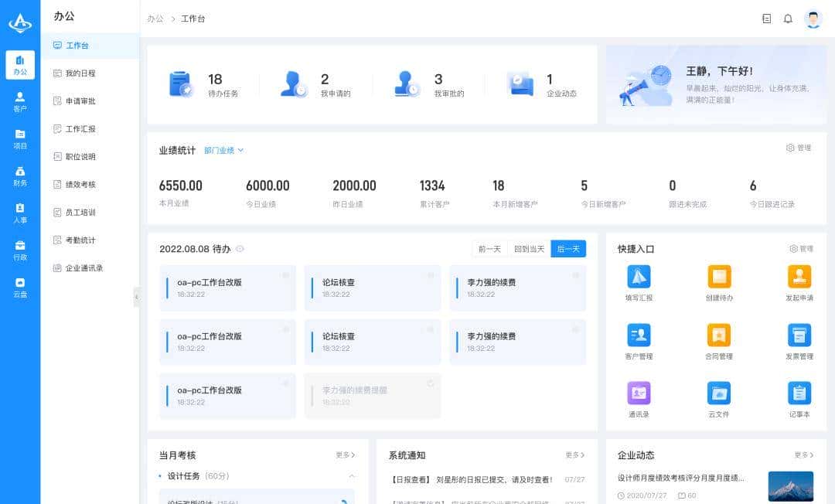
Task: Open 发起申请 from the quick entry panel
Action: click(799, 278)
